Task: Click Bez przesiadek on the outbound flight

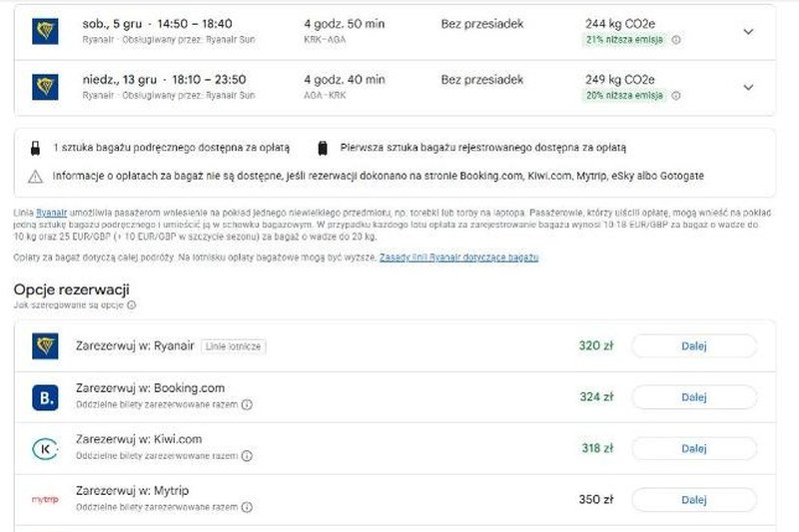Action: click(x=482, y=23)
